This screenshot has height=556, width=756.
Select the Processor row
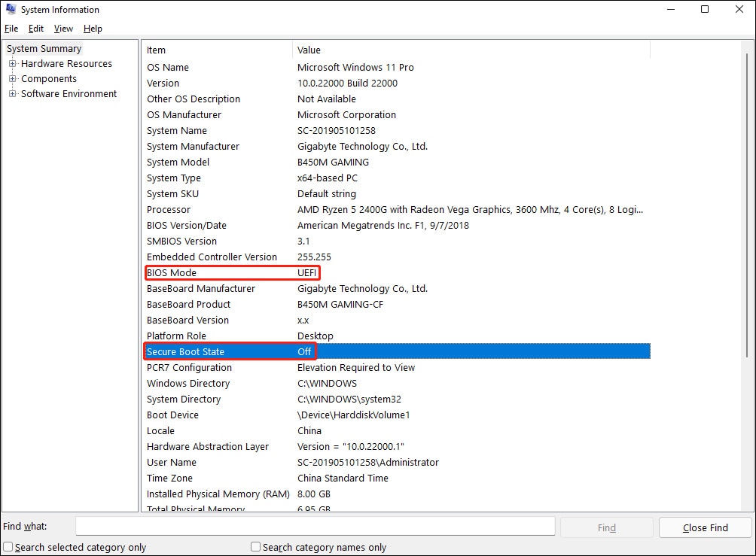[x=397, y=210]
